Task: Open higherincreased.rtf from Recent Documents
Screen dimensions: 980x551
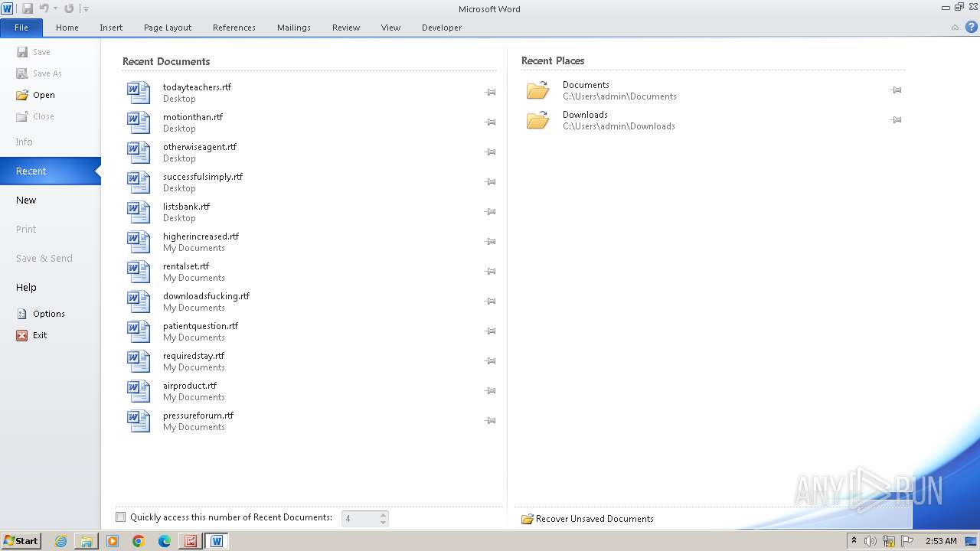Action: coord(309,242)
